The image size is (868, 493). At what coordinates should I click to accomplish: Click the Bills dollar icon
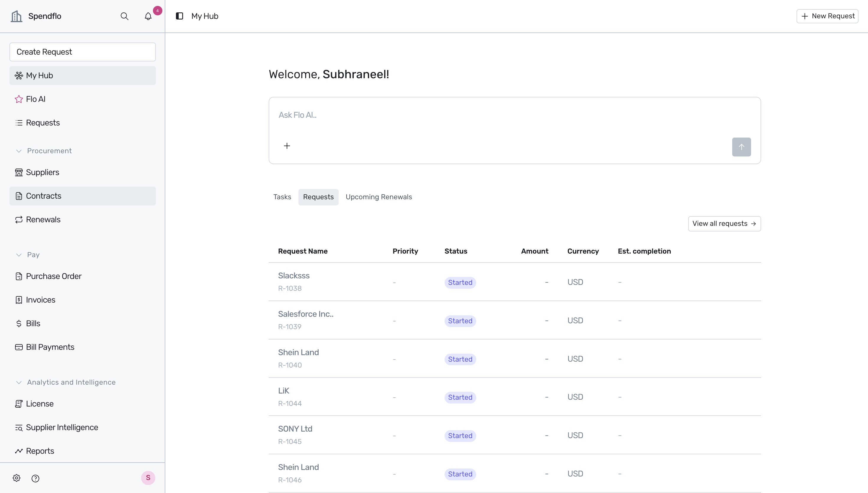coord(19,324)
